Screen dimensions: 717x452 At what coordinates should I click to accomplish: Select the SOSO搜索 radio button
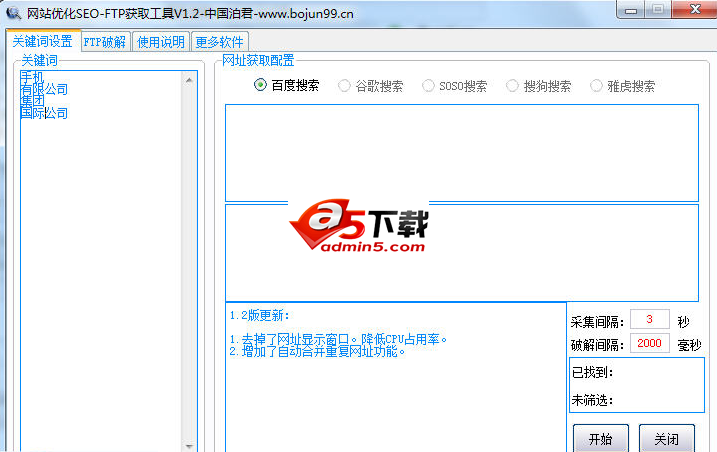click(455, 86)
